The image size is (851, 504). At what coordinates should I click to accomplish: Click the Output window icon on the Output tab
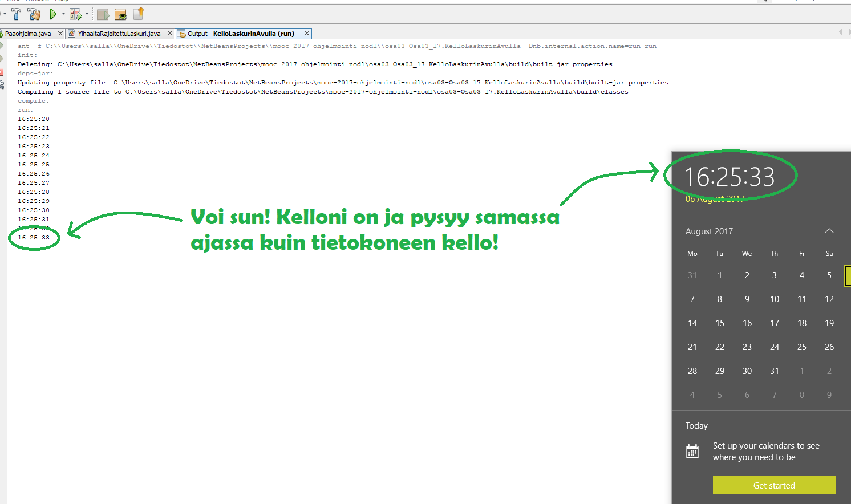click(x=181, y=34)
